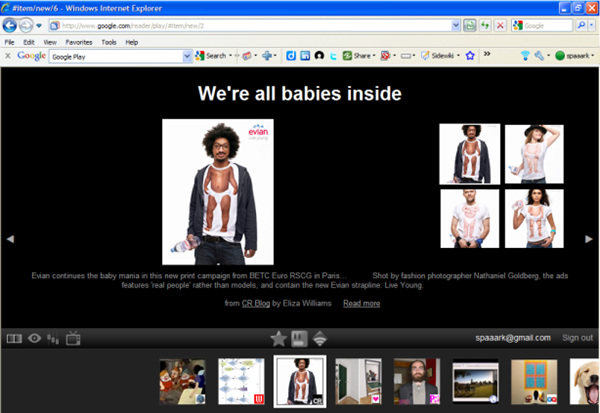Open the search provider options dropdown arrow
This screenshot has width=600, height=413.
[x=592, y=26]
